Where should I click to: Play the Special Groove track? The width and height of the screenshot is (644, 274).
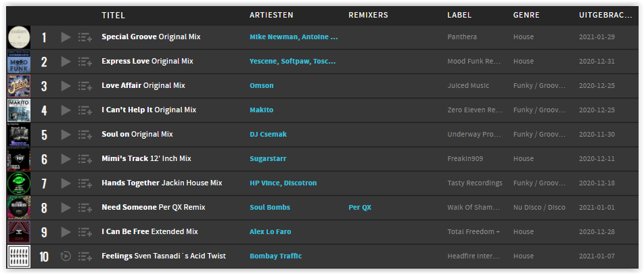pyautogui.click(x=66, y=37)
